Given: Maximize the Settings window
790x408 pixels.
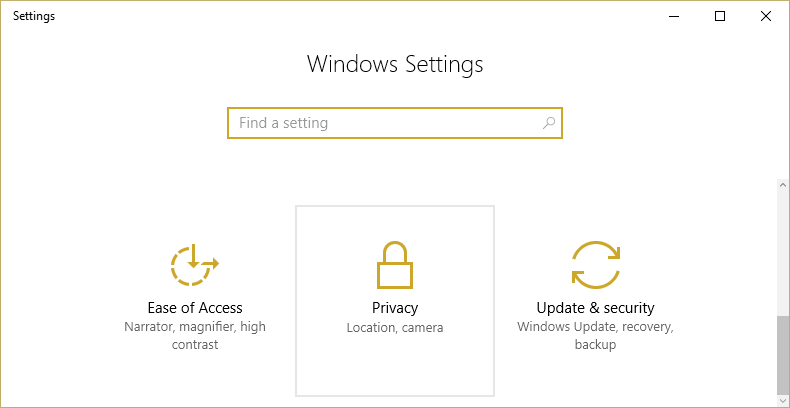Looking at the screenshot, I should tap(720, 16).
